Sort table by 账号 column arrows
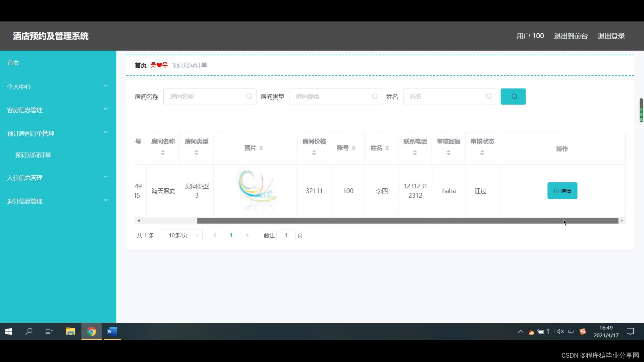644x362 pixels. pos(354,148)
